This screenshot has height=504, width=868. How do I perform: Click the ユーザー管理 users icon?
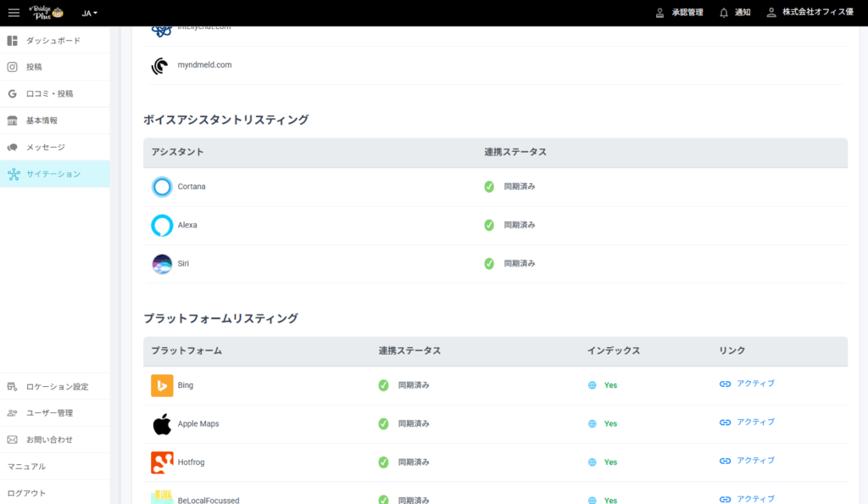point(13,413)
